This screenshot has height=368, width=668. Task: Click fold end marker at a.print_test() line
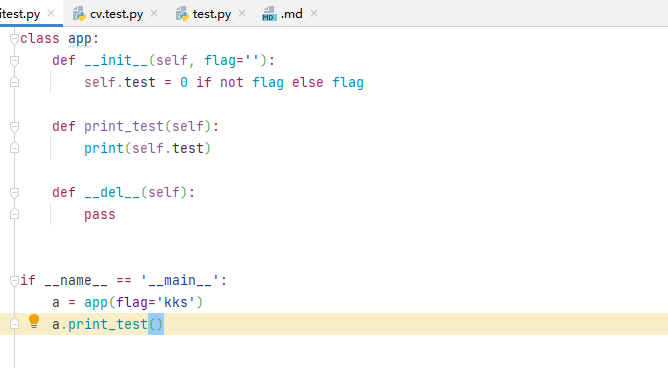point(14,324)
